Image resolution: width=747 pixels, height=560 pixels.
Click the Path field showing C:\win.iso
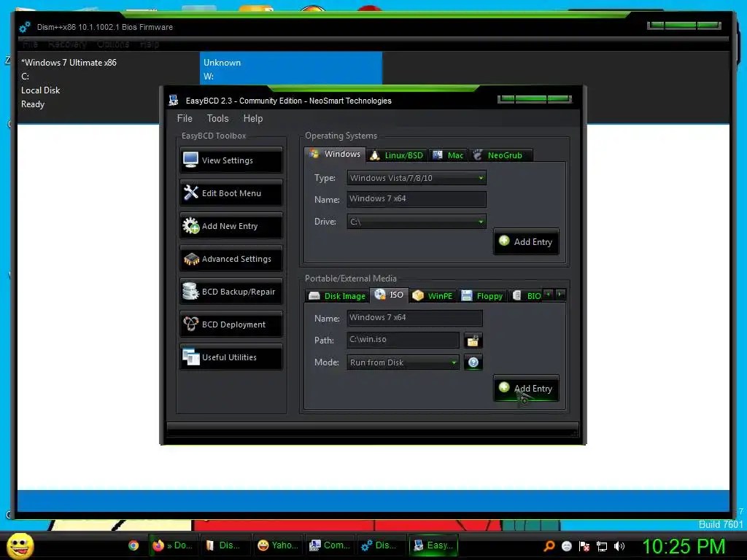(x=403, y=340)
